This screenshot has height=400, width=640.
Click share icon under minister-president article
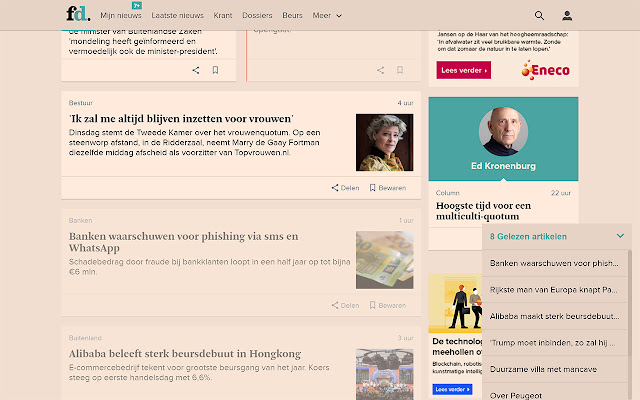(x=196, y=70)
